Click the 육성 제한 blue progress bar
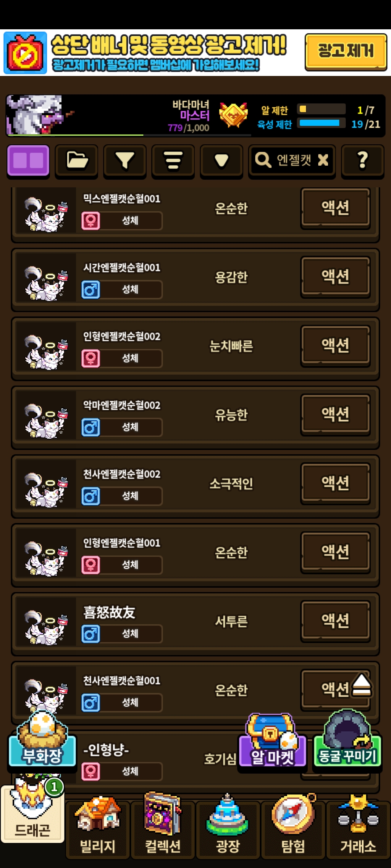This screenshot has width=391, height=868. click(x=321, y=123)
